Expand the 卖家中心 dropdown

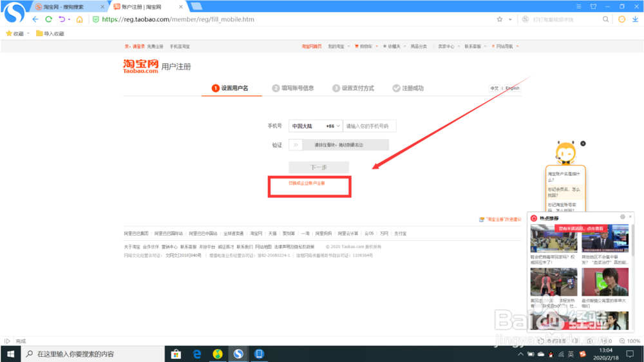459,46
